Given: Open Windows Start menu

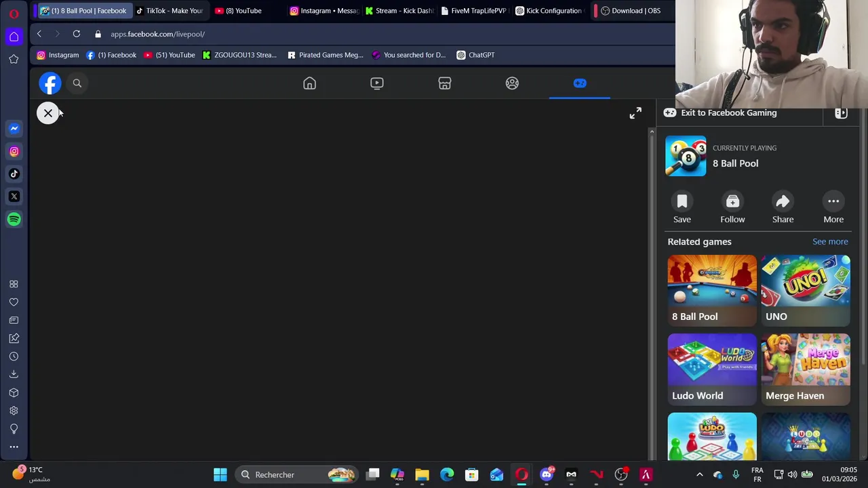Looking at the screenshot, I should [x=220, y=474].
